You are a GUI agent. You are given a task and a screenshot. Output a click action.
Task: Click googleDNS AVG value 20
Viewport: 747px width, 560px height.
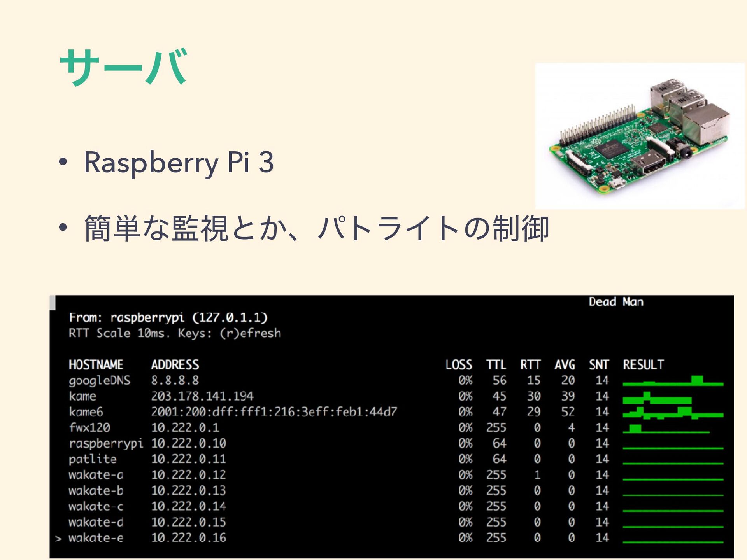point(568,380)
